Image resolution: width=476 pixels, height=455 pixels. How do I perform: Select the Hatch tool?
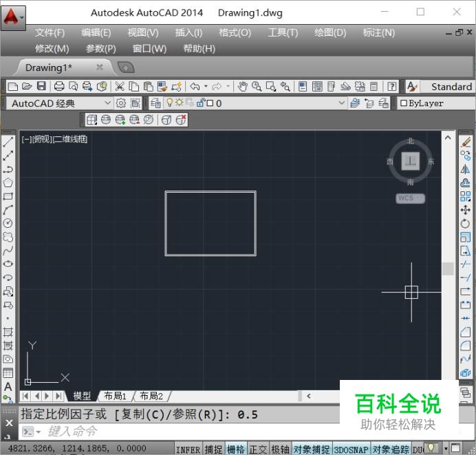(8, 332)
